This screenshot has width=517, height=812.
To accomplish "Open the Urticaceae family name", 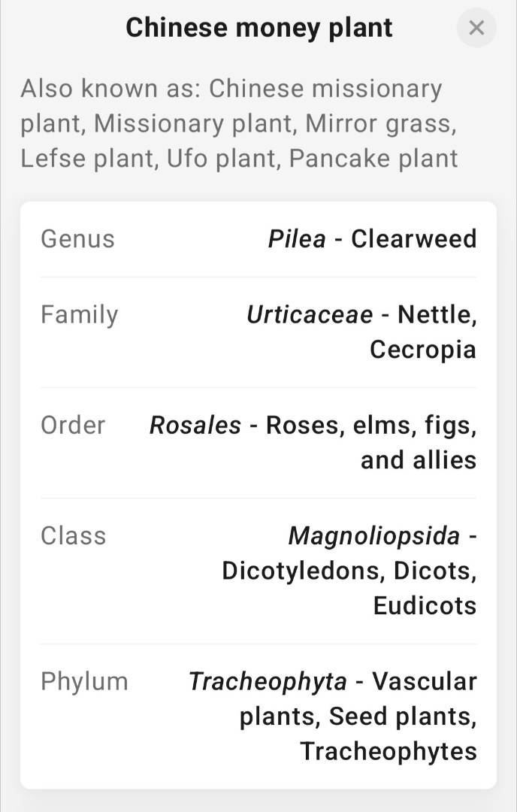I will click(309, 314).
